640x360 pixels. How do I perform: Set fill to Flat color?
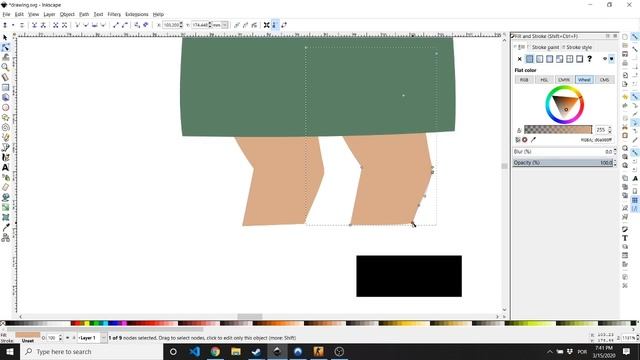[x=529, y=59]
